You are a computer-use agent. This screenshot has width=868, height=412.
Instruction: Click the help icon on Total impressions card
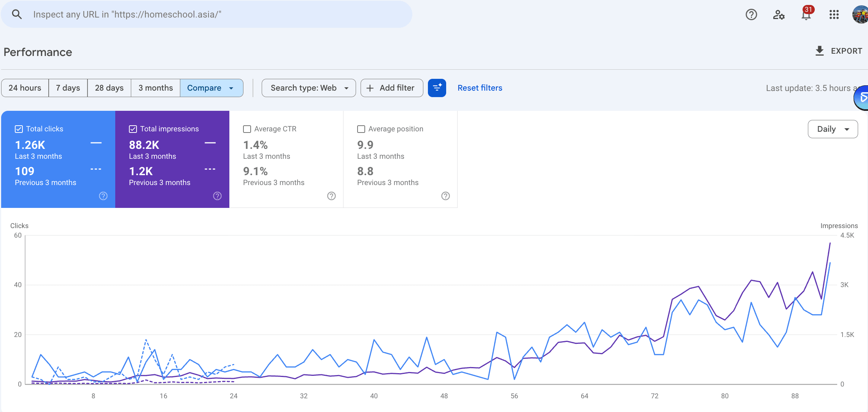click(217, 196)
